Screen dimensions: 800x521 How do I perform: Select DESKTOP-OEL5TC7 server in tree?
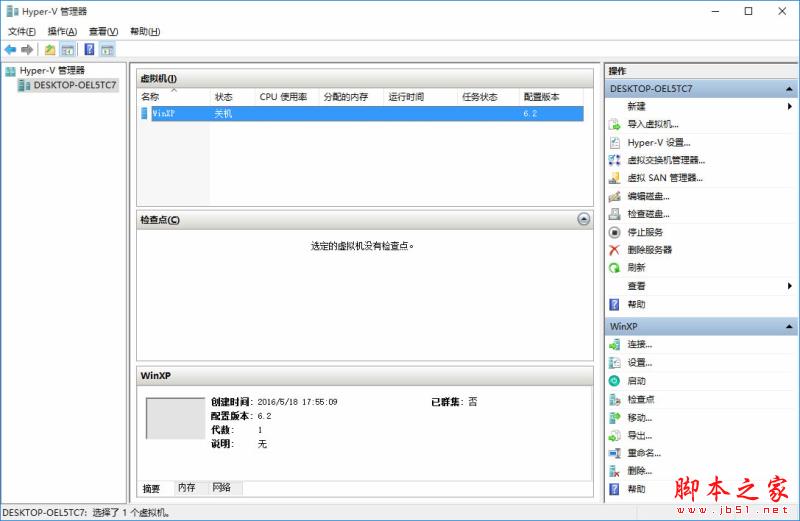point(74,85)
